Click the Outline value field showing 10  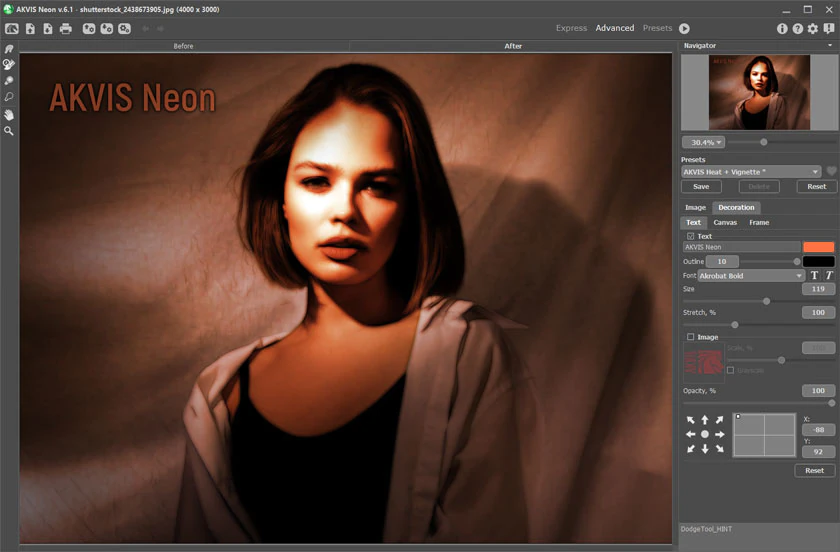(722, 262)
